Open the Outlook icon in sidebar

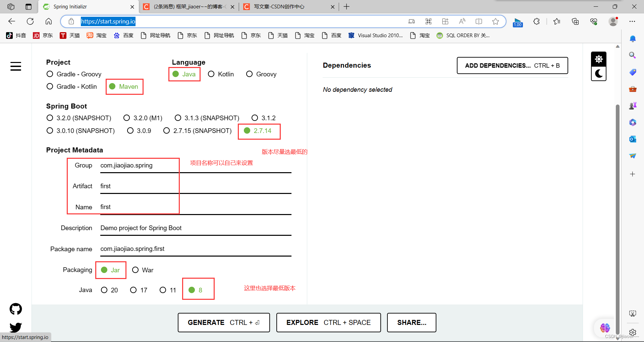pyautogui.click(x=633, y=139)
